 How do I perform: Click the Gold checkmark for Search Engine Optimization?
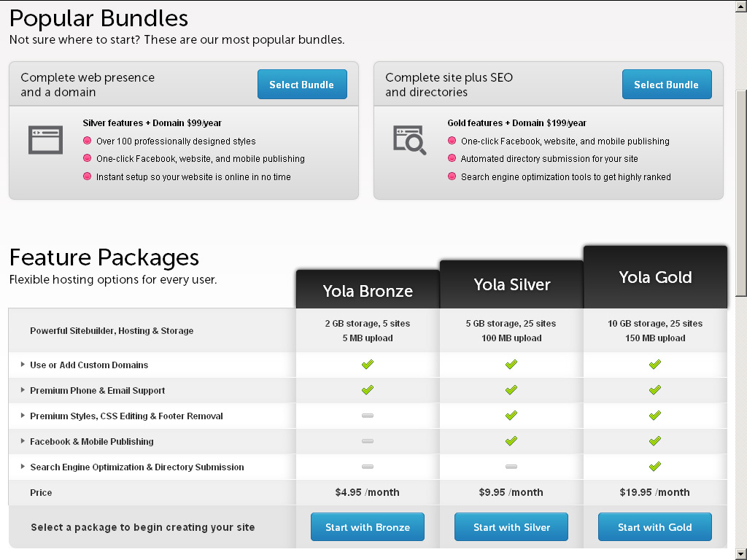pyautogui.click(x=655, y=467)
